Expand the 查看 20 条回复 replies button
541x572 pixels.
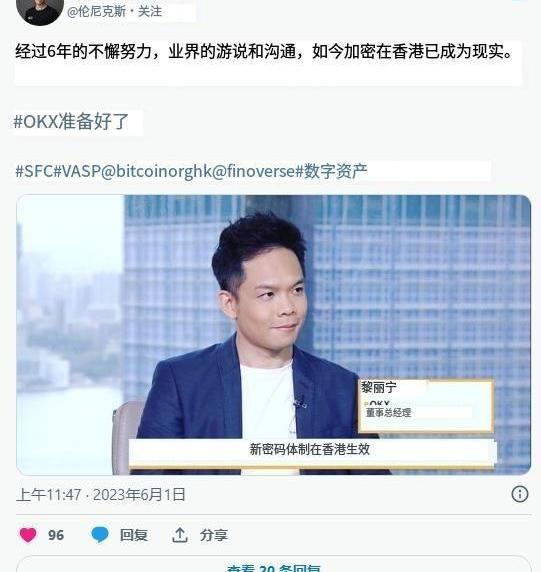click(x=274, y=564)
